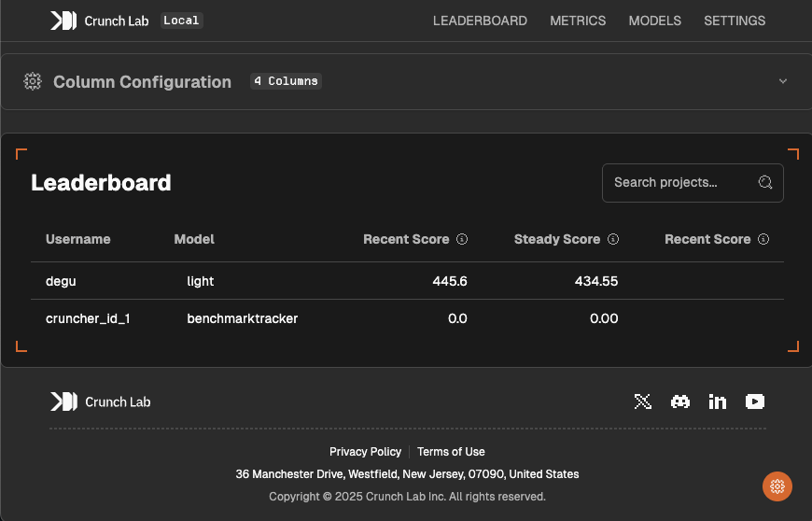Image resolution: width=812 pixels, height=521 pixels.
Task: Click the Steady Score column header
Action: (557, 239)
